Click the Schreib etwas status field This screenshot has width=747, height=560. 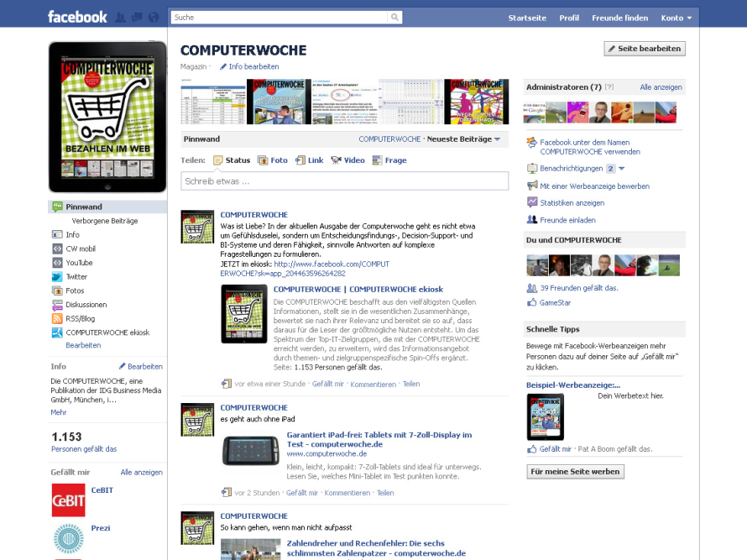(x=344, y=181)
